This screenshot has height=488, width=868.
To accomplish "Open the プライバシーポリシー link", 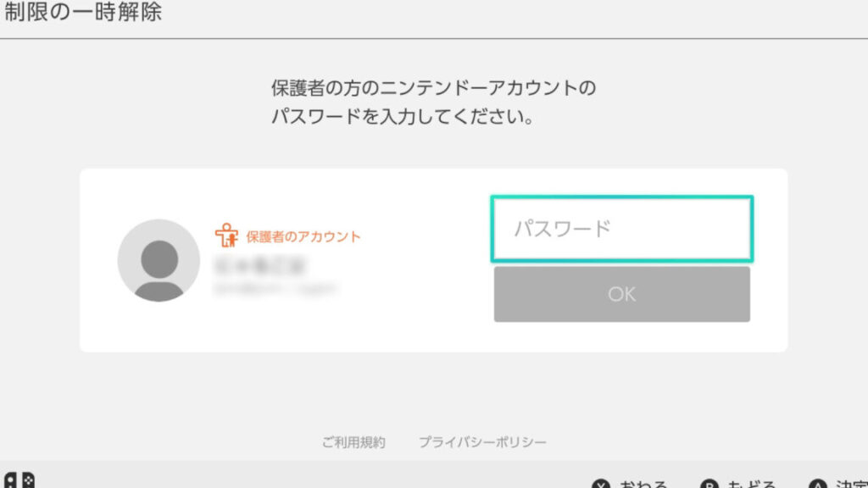I will 482,442.
